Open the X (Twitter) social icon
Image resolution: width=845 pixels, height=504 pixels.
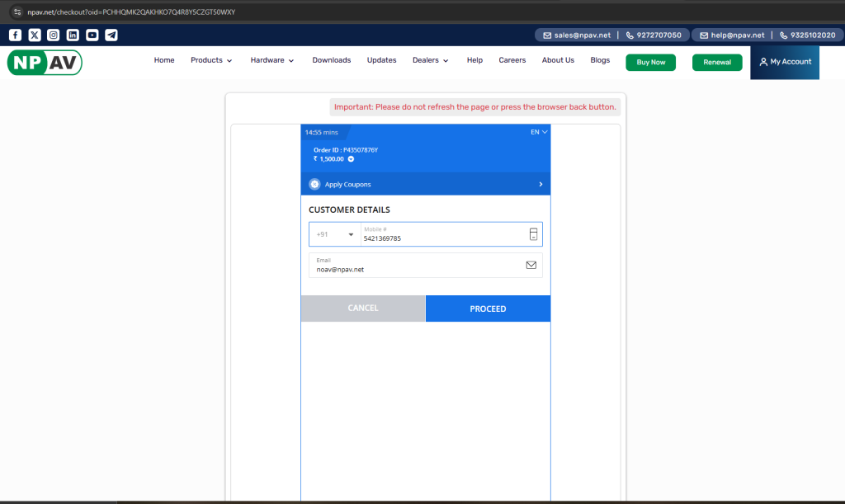34,35
